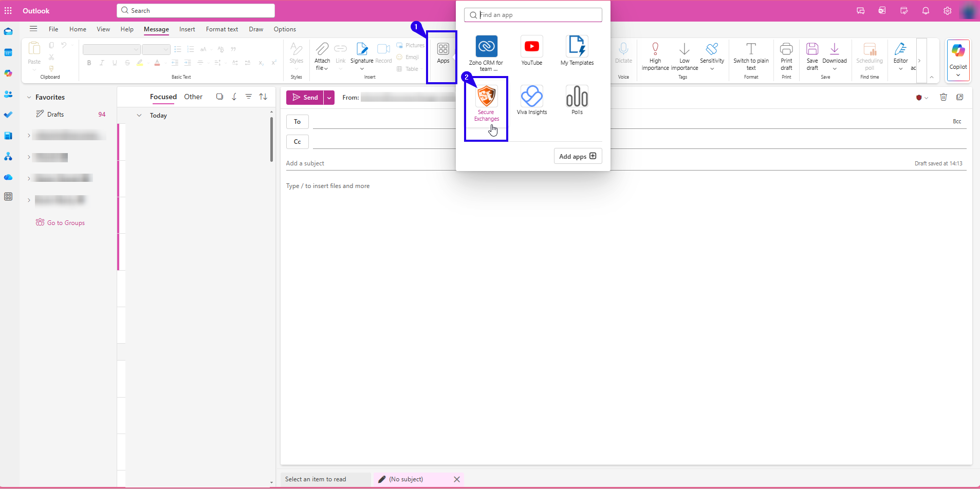Toggle bulleted list

pos(178,49)
